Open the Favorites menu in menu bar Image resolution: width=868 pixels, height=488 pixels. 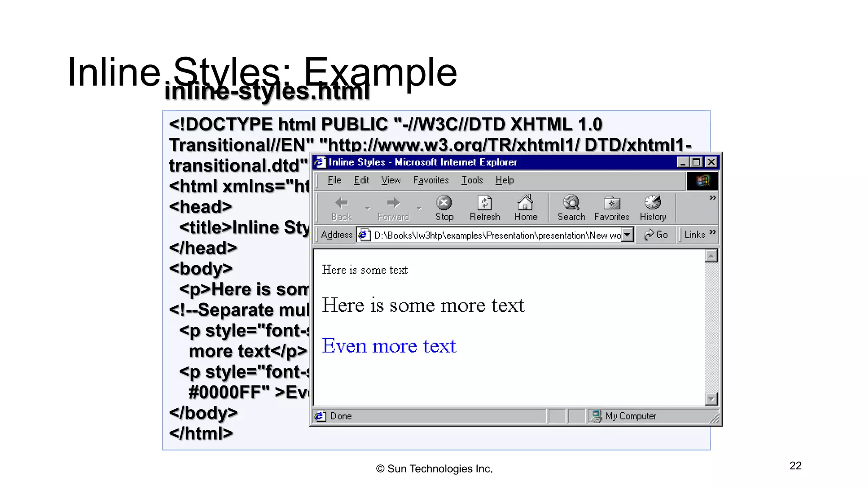[x=431, y=180]
